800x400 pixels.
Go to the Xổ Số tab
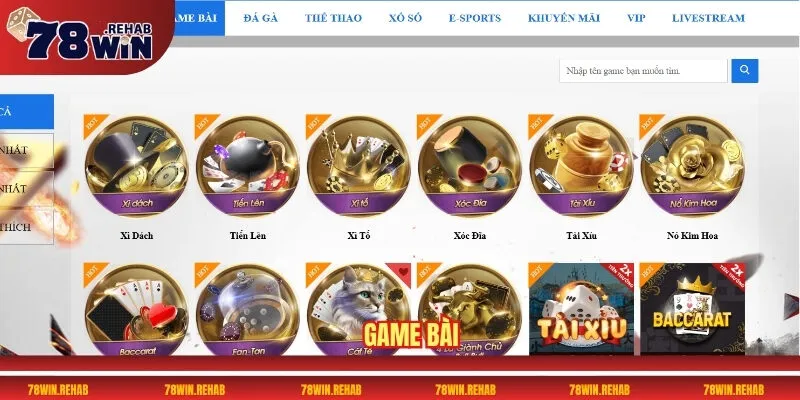coord(405,18)
